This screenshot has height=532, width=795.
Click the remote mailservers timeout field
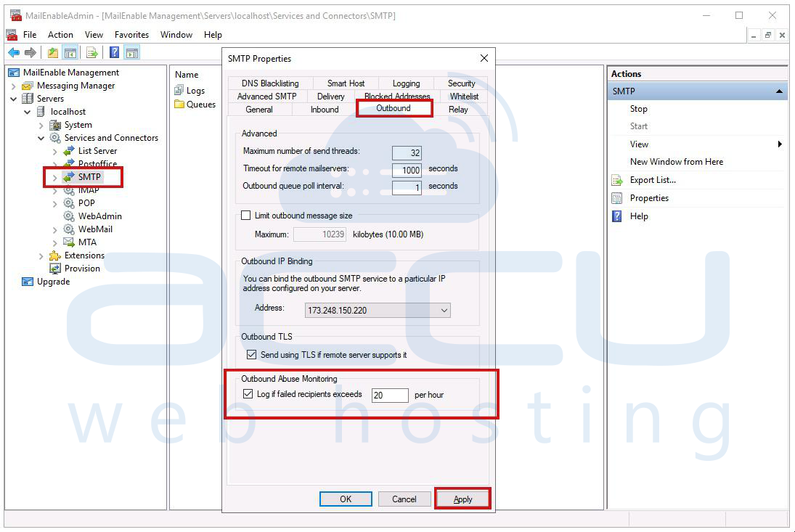pos(407,171)
